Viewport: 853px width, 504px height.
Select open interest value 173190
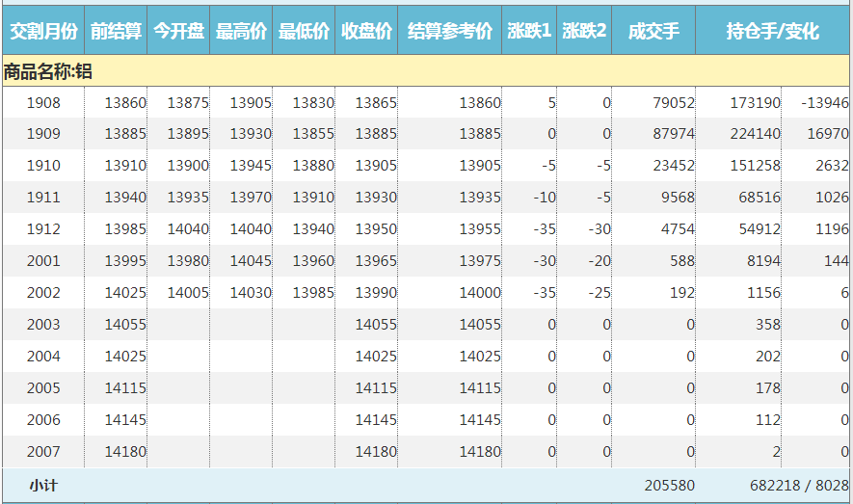pos(755,103)
